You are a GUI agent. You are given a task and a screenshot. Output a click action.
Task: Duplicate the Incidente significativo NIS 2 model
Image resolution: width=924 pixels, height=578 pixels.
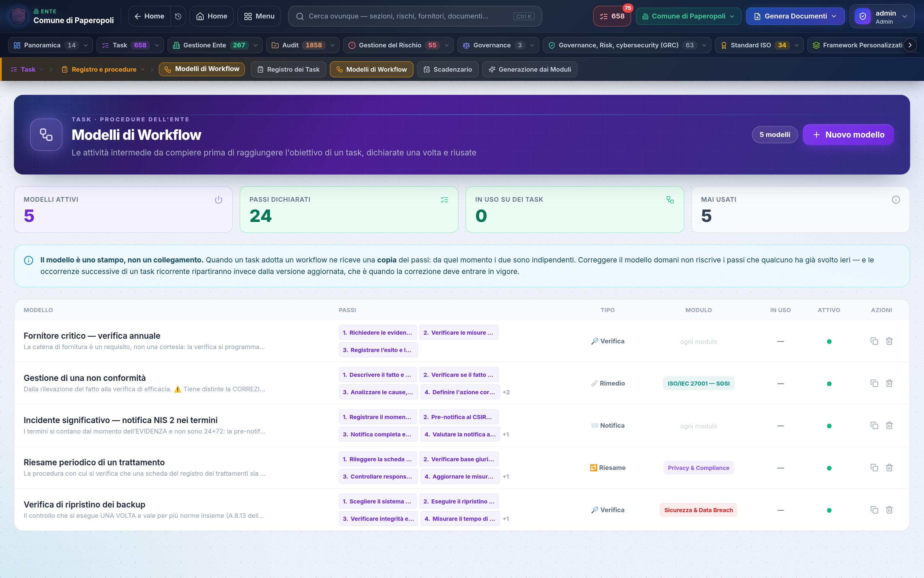point(874,425)
